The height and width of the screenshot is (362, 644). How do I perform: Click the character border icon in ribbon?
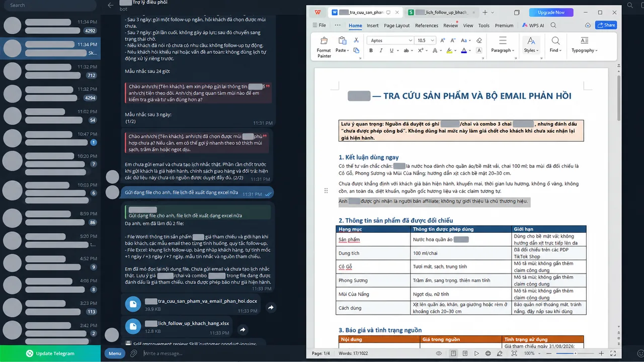coord(479,50)
